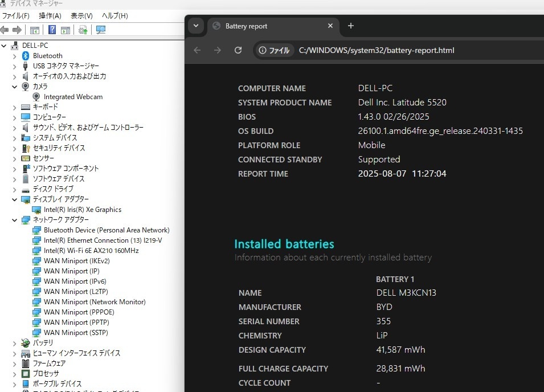The width and height of the screenshot is (544, 392).
Task: Select WAN Miniport (Network Monitor)
Action: tap(95, 302)
